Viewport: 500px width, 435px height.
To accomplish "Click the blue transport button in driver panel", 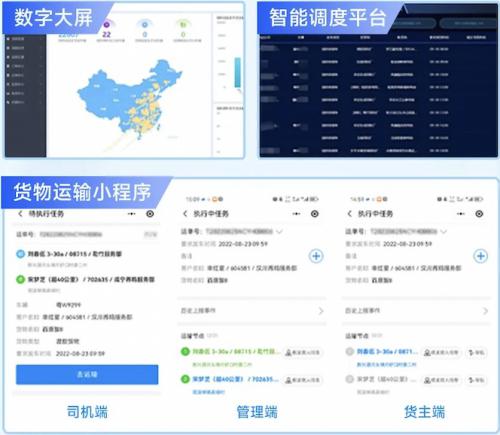I will (x=87, y=374).
